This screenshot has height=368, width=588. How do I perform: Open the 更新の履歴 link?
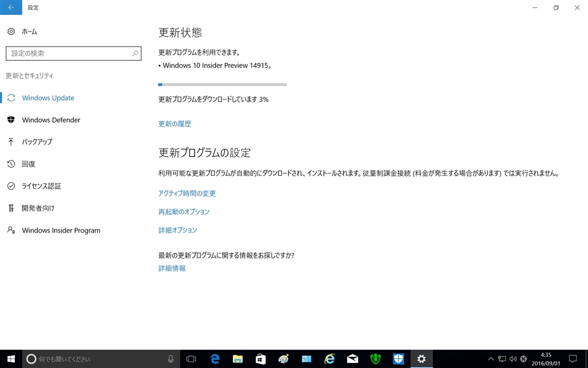point(175,124)
